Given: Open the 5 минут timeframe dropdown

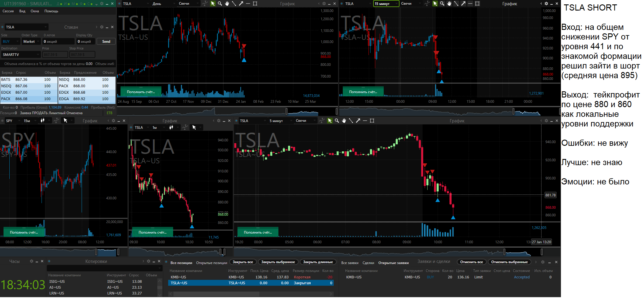Looking at the screenshot, I should (280, 121).
